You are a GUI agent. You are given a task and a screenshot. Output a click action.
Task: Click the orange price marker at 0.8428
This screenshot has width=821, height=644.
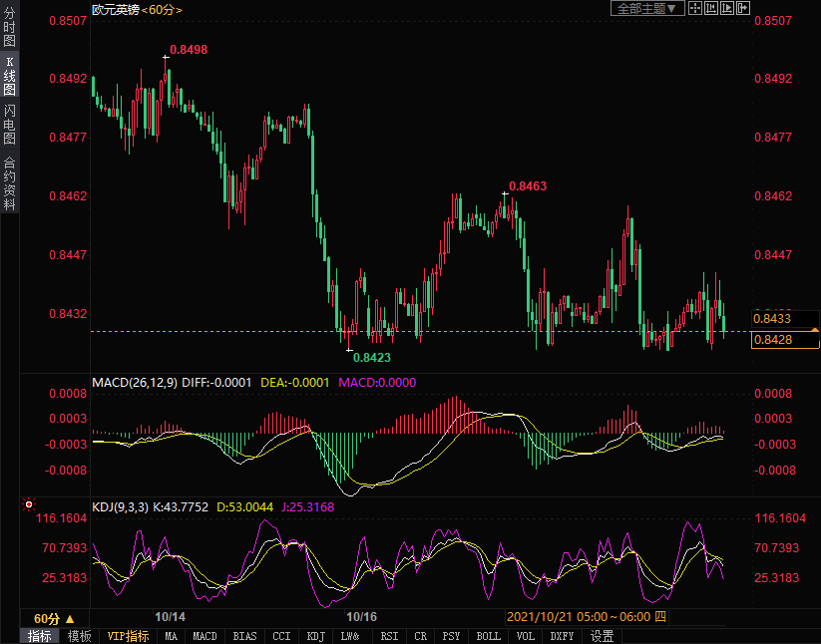(786, 341)
